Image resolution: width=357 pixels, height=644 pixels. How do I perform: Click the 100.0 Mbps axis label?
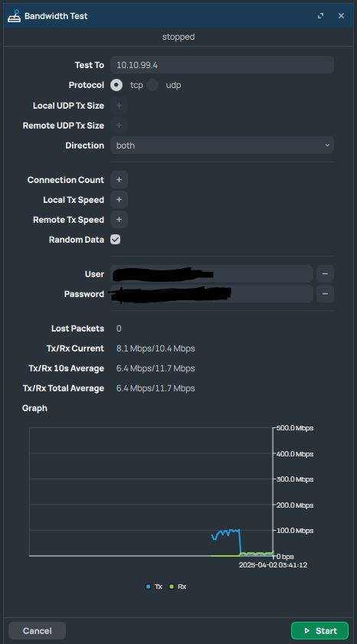pyautogui.click(x=294, y=531)
